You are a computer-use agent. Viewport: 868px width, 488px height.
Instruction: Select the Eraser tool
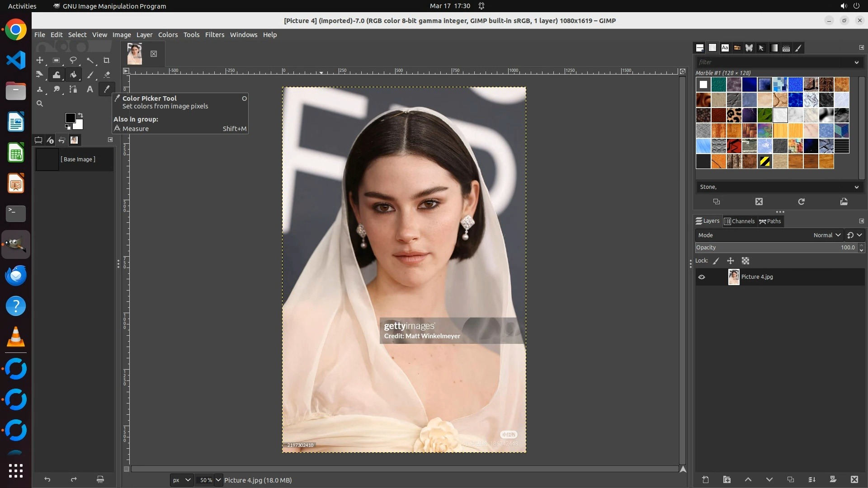(x=107, y=75)
